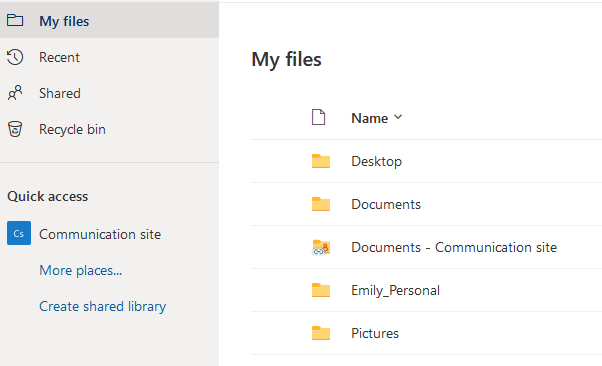Open the Documents folder name
This screenshot has height=366, width=602.
[386, 204]
